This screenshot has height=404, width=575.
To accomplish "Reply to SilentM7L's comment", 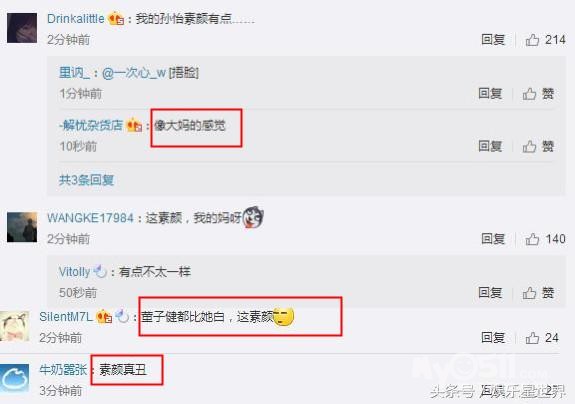I will tap(493, 337).
